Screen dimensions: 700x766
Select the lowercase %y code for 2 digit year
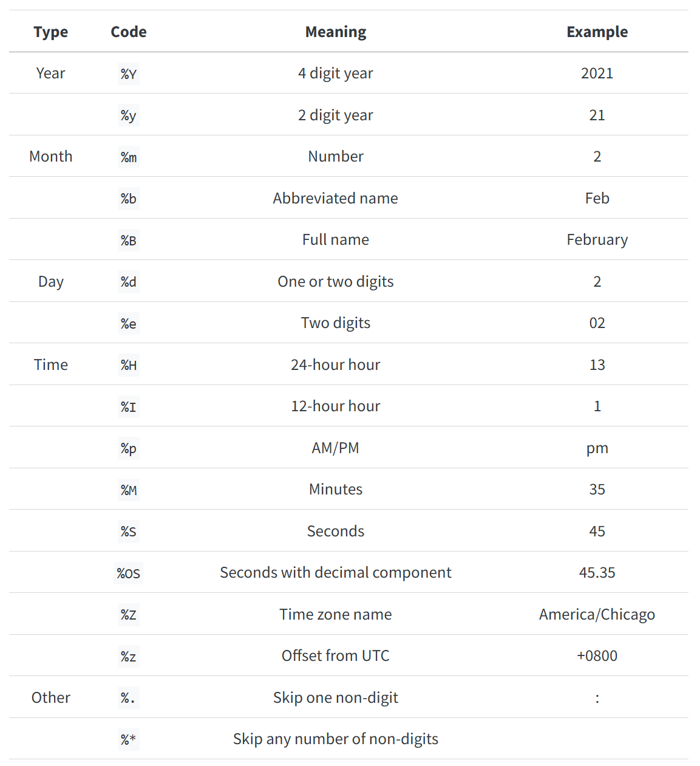(x=128, y=115)
